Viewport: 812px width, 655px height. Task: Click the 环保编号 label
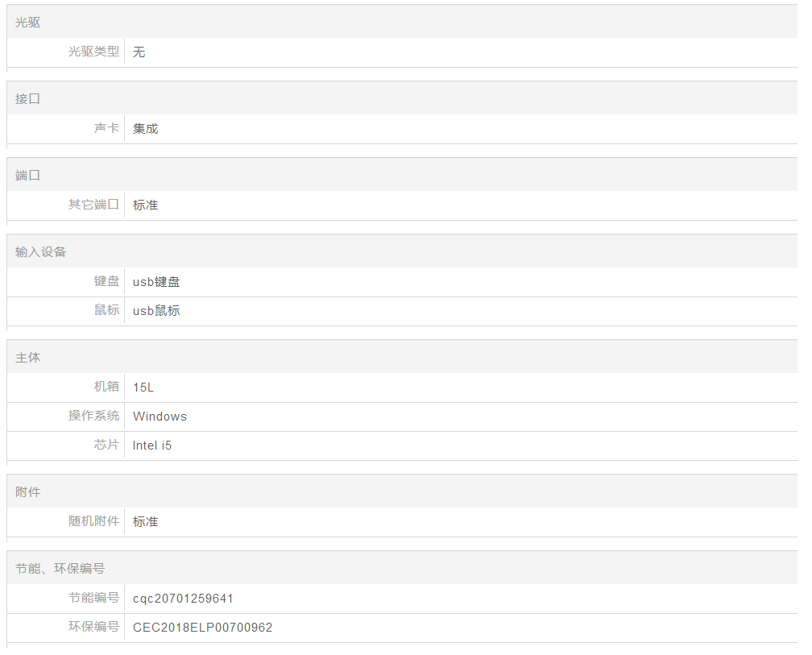(x=93, y=627)
